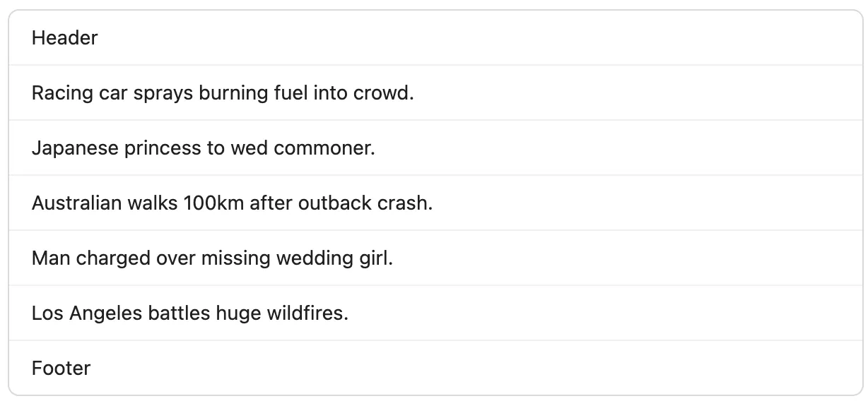
Task: Click the word "wedding" in the Man charged headline
Action: pyautogui.click(x=318, y=258)
